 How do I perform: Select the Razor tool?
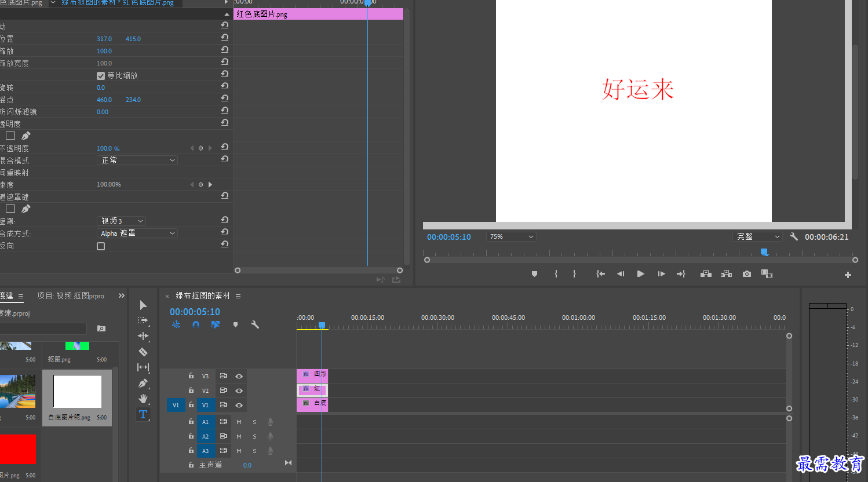pyautogui.click(x=143, y=352)
